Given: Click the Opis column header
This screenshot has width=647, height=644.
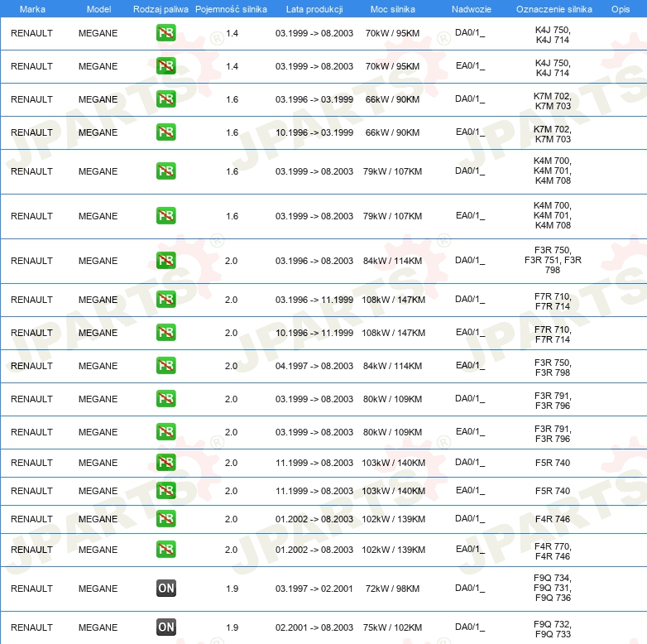Looking at the screenshot, I should tap(620, 8).
